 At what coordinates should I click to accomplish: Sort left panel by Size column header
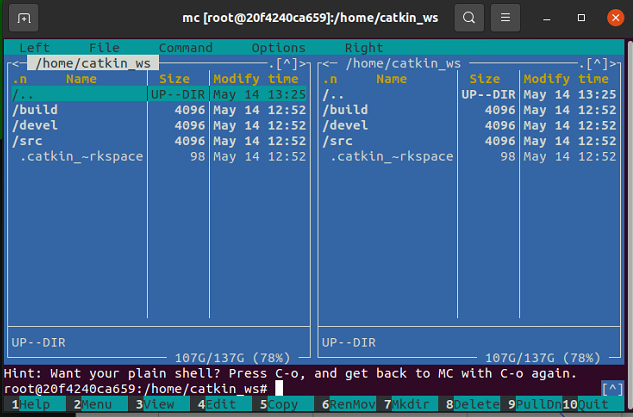(x=174, y=79)
